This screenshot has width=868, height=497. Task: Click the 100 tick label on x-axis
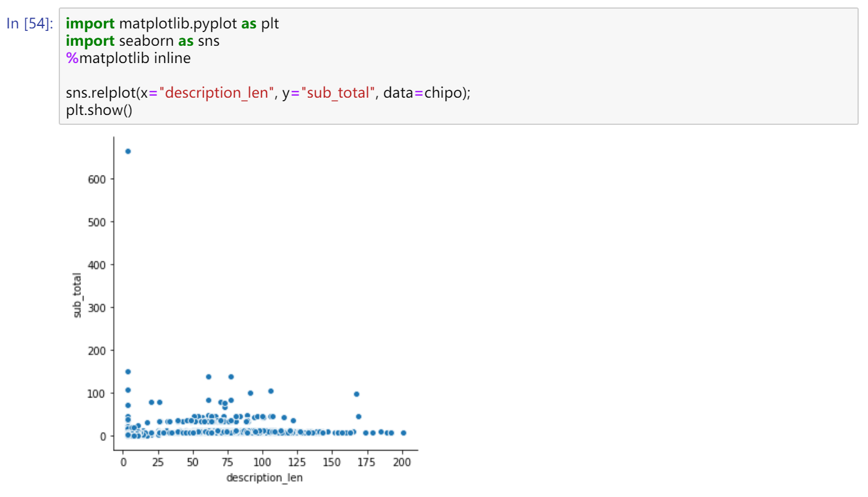[263, 462]
